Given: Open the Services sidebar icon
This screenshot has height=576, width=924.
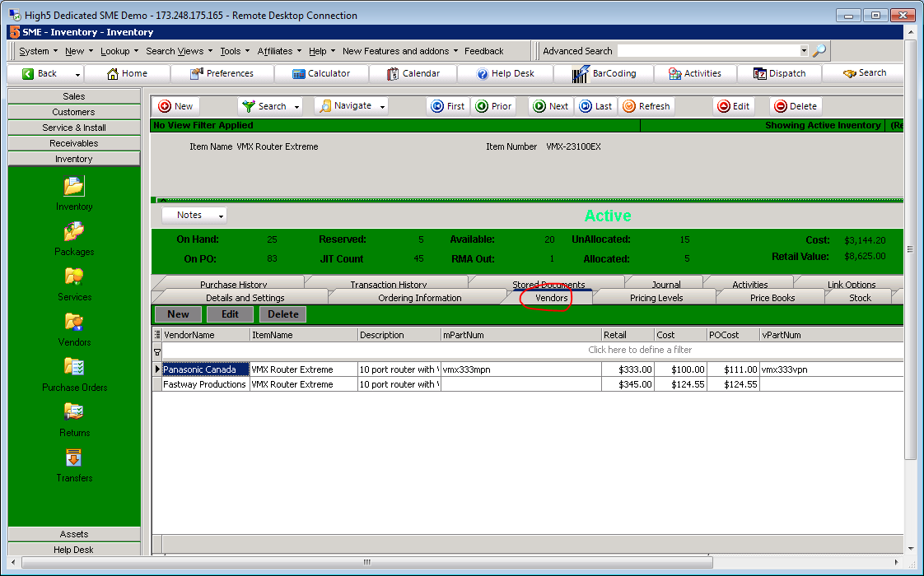Looking at the screenshot, I should pyautogui.click(x=74, y=277).
